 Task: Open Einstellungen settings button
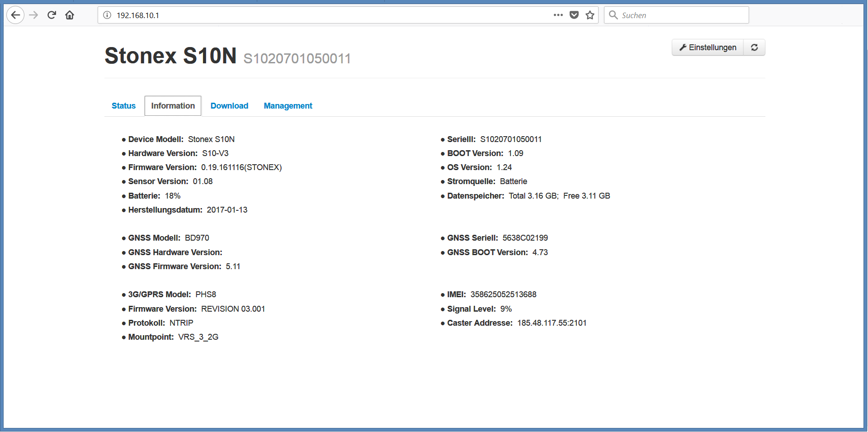point(708,47)
